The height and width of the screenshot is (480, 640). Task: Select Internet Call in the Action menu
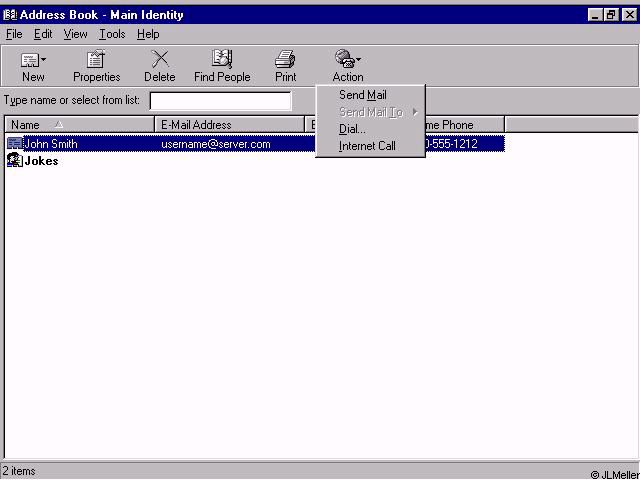point(367,146)
